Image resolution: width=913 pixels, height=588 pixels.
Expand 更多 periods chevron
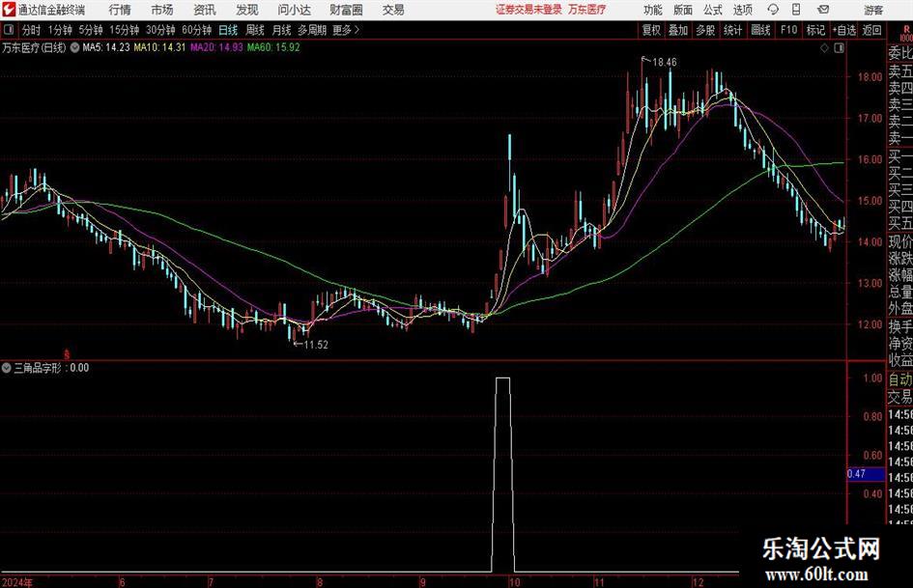point(357,30)
